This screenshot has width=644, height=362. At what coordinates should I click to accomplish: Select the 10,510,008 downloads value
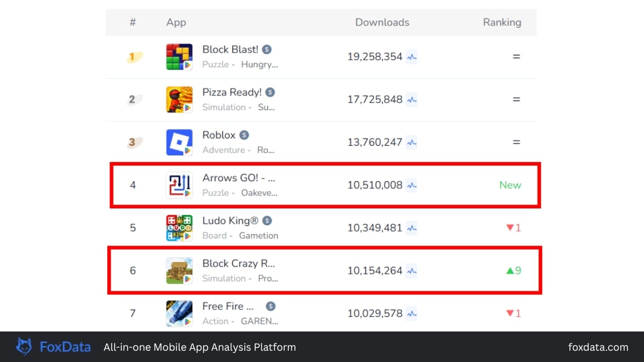pyautogui.click(x=375, y=185)
